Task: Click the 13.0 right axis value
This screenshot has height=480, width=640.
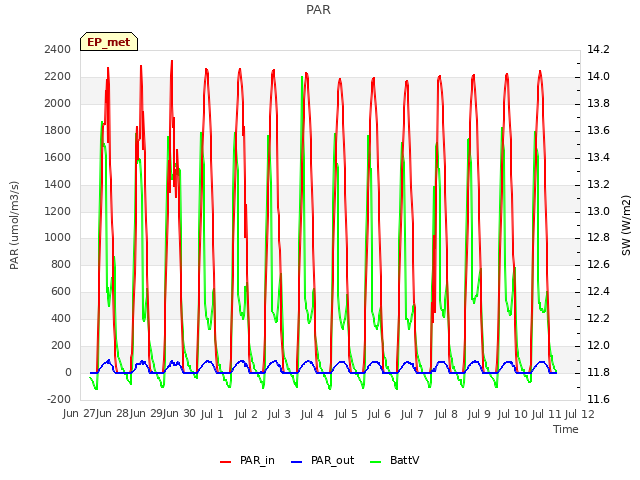Action: [598, 211]
